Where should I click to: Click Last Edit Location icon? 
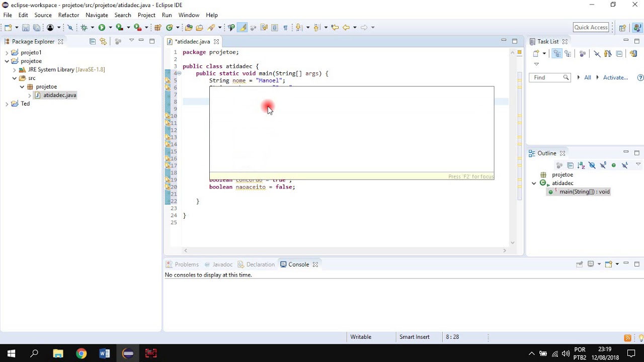pyautogui.click(x=335, y=28)
